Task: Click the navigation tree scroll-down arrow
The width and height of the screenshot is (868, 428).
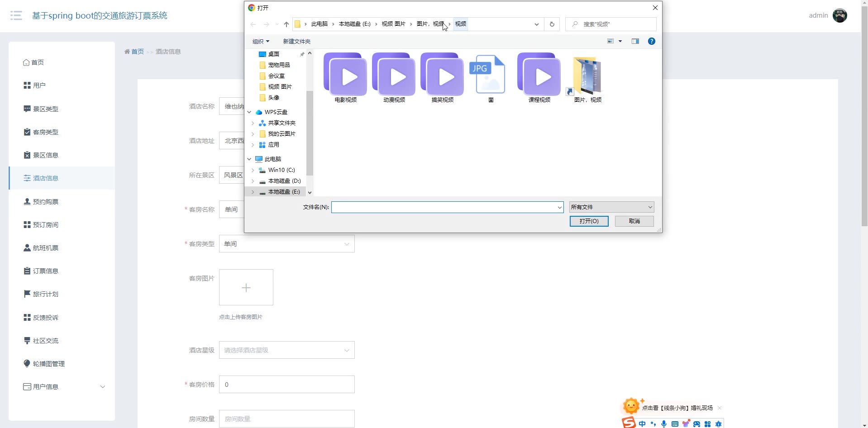Action: 310,192
